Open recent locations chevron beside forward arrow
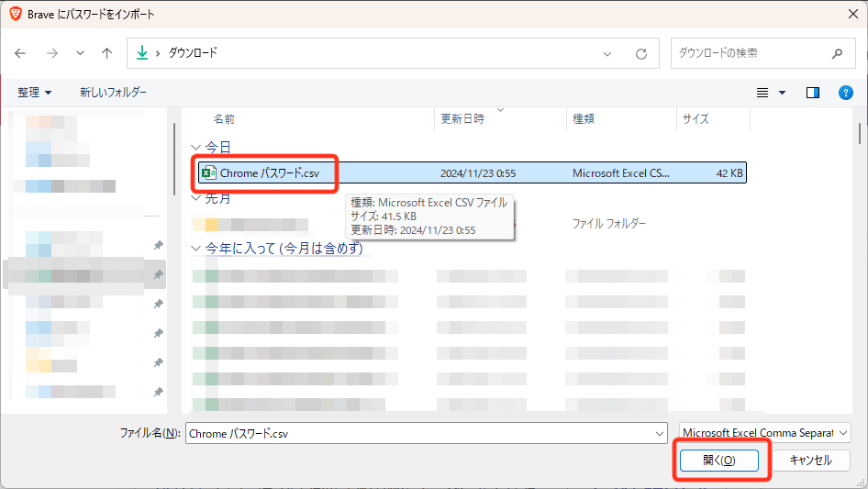The width and height of the screenshot is (868, 489). (80, 53)
